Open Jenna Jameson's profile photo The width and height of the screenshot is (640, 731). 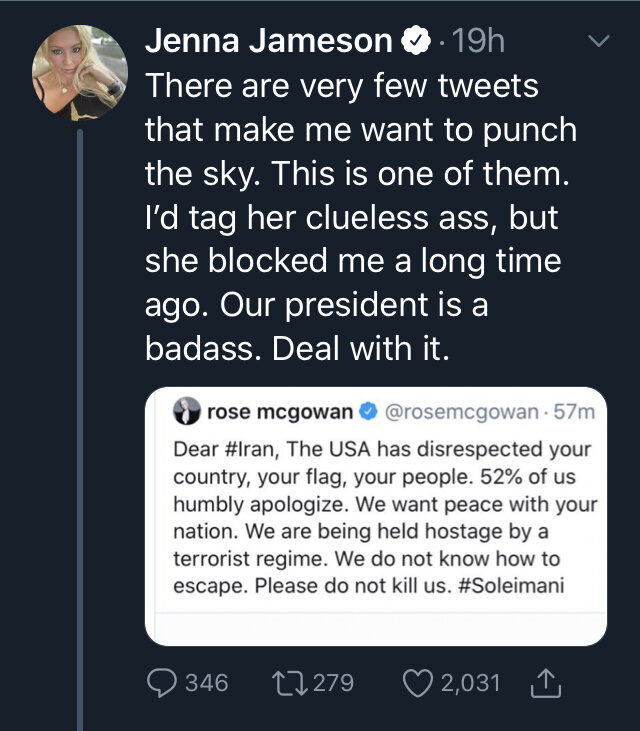[x=80, y=73]
